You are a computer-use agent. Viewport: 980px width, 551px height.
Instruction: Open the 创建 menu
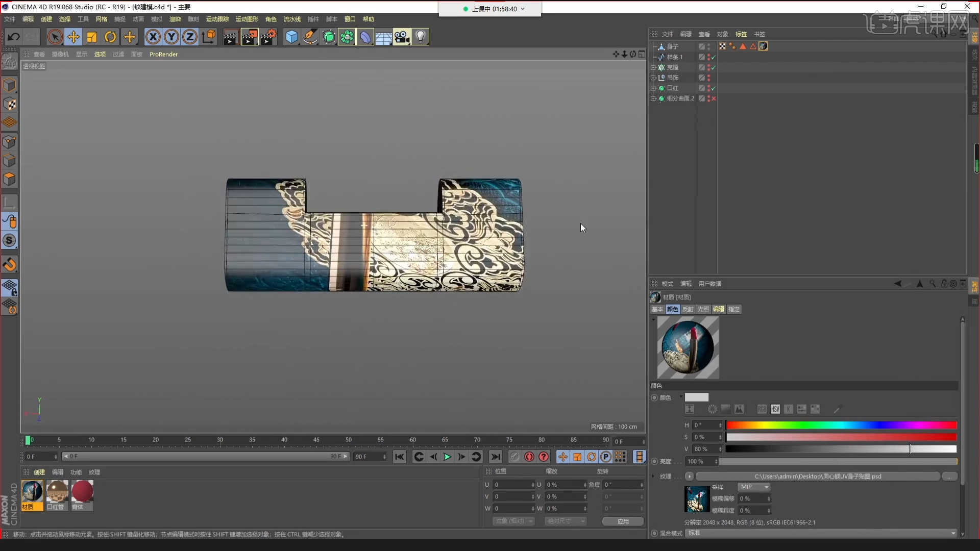click(46, 19)
